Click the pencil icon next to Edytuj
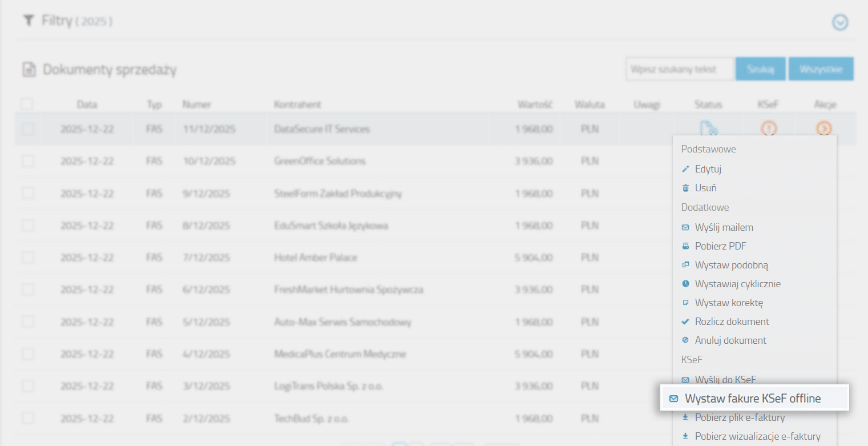 [685, 170]
